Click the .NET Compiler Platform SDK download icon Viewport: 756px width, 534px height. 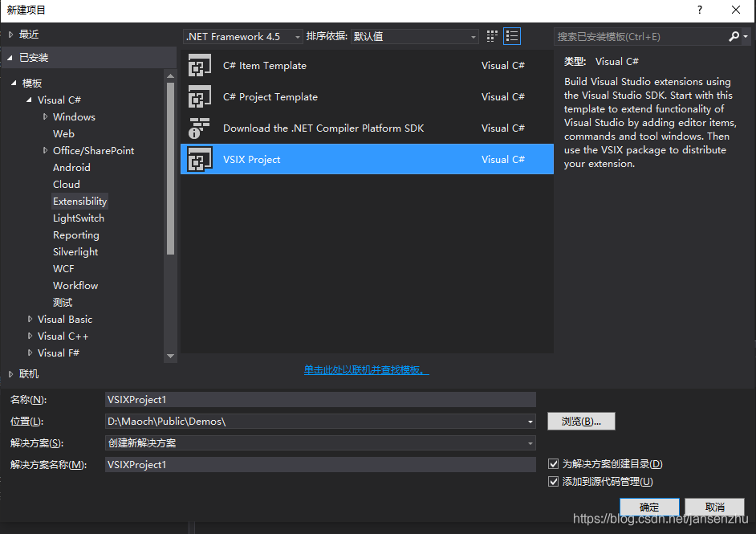coord(200,128)
